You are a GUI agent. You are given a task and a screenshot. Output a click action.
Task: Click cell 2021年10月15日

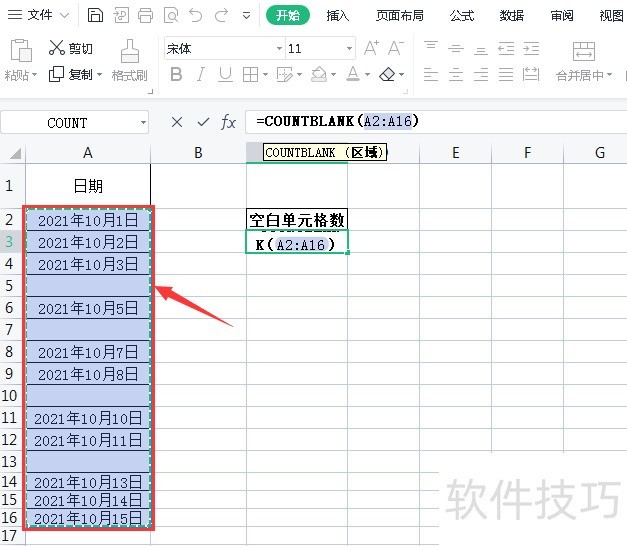click(x=88, y=519)
